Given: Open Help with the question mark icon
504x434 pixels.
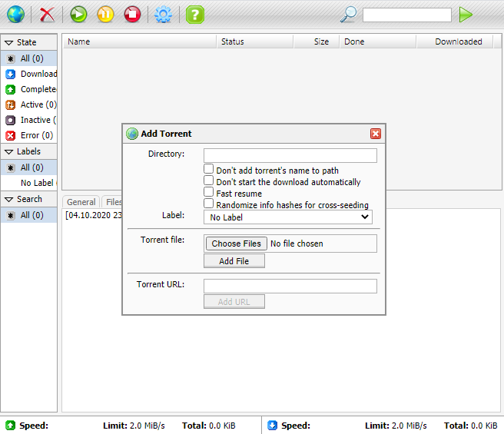Looking at the screenshot, I should click(195, 15).
